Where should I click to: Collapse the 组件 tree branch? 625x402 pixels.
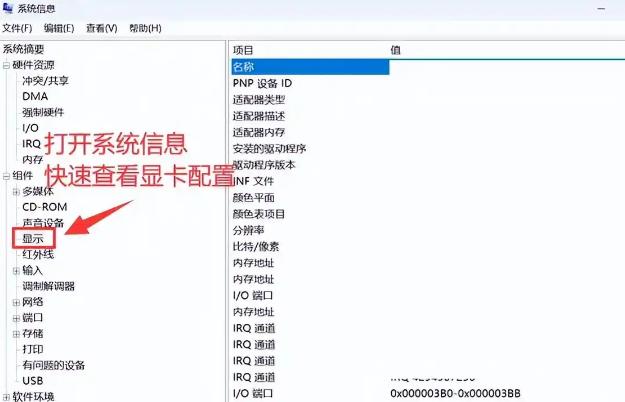[x=6, y=176]
